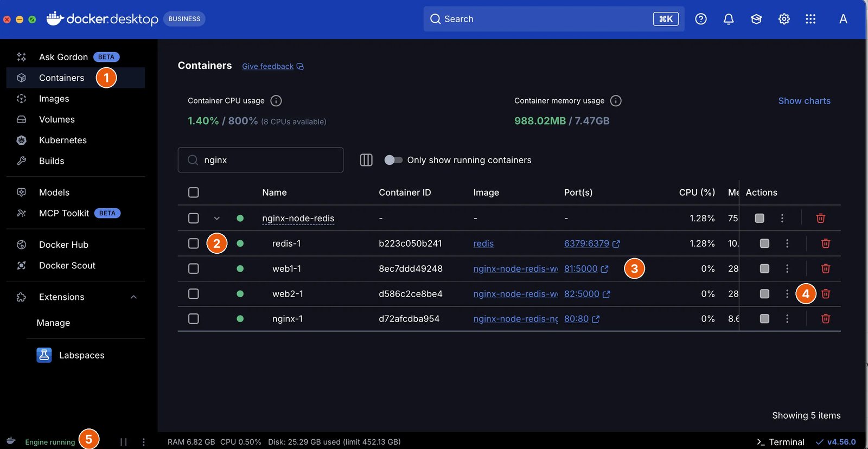Open Docker Scout
This screenshot has height=449, width=868.
(75, 266)
